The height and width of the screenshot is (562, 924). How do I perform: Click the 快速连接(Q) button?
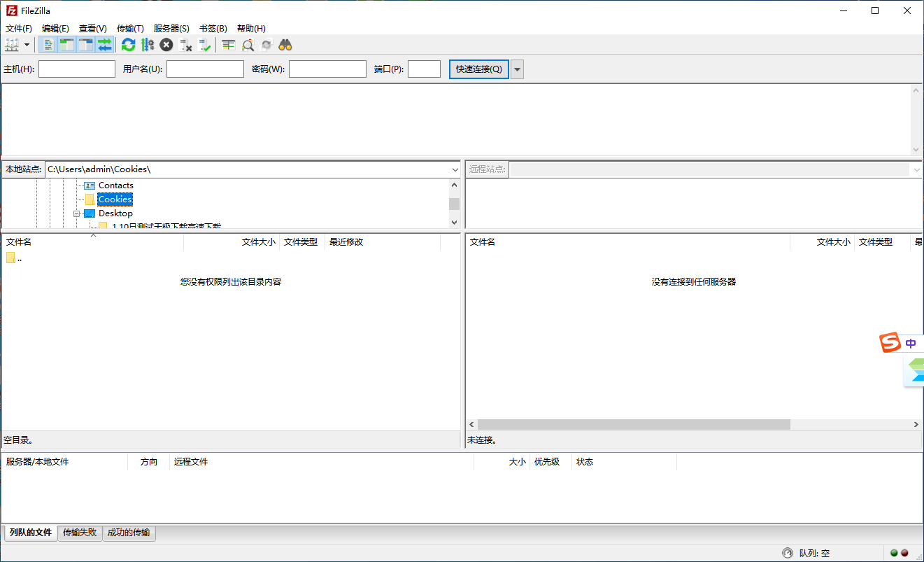coord(478,69)
